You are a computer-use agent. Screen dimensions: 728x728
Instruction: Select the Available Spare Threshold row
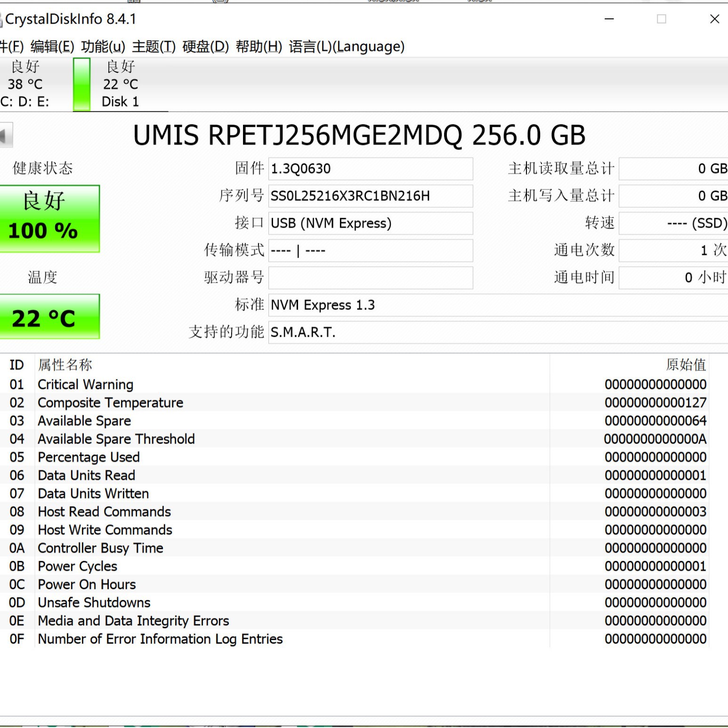[x=354, y=439]
